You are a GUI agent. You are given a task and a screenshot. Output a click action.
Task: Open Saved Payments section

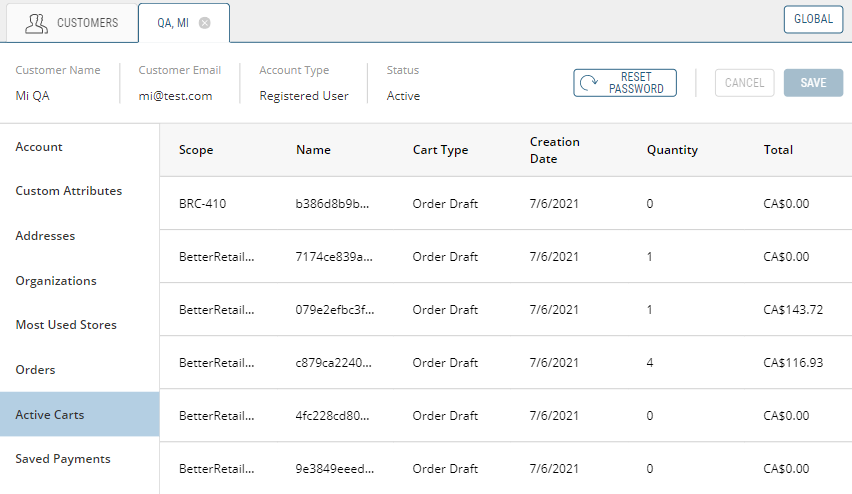(63, 459)
